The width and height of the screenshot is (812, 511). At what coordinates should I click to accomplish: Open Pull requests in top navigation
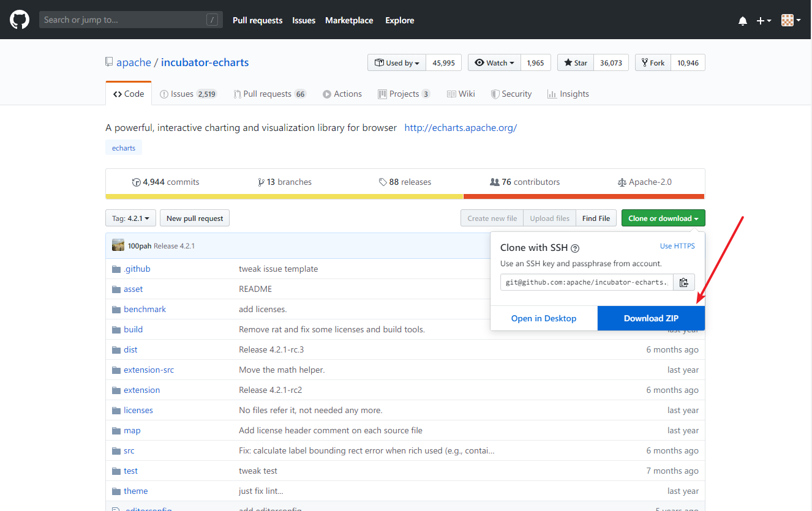pos(257,20)
